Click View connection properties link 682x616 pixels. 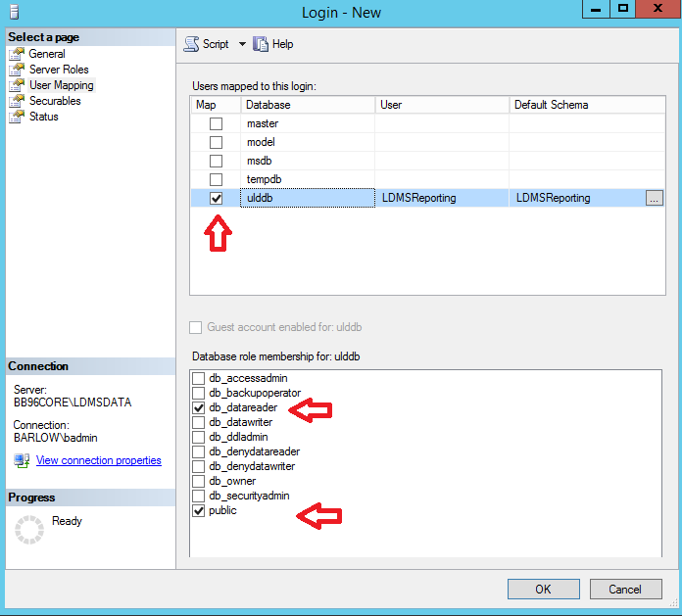[x=98, y=460]
